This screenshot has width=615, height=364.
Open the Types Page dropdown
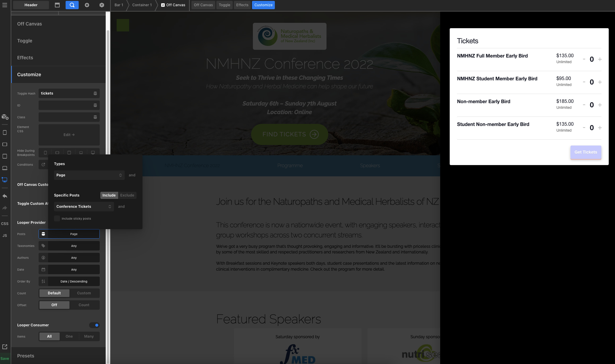tap(89, 175)
